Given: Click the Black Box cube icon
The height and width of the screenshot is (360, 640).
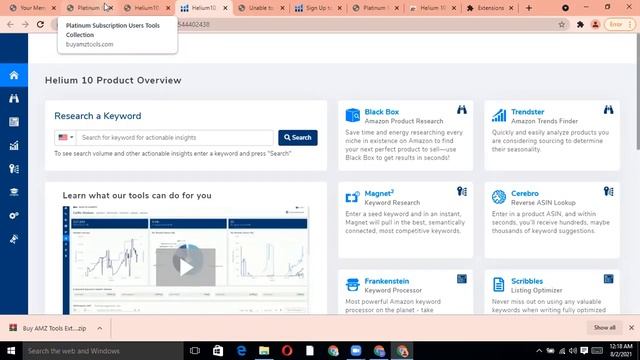Looking at the screenshot, I should (353, 116).
